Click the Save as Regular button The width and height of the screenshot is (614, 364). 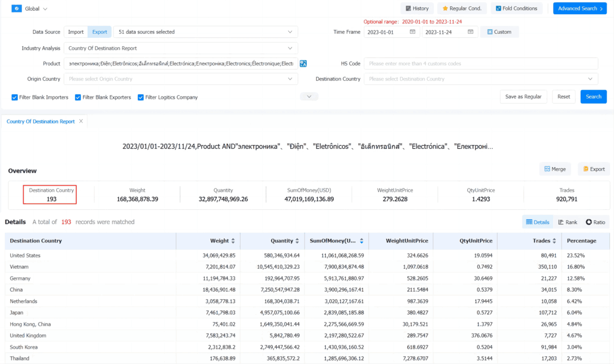point(523,97)
